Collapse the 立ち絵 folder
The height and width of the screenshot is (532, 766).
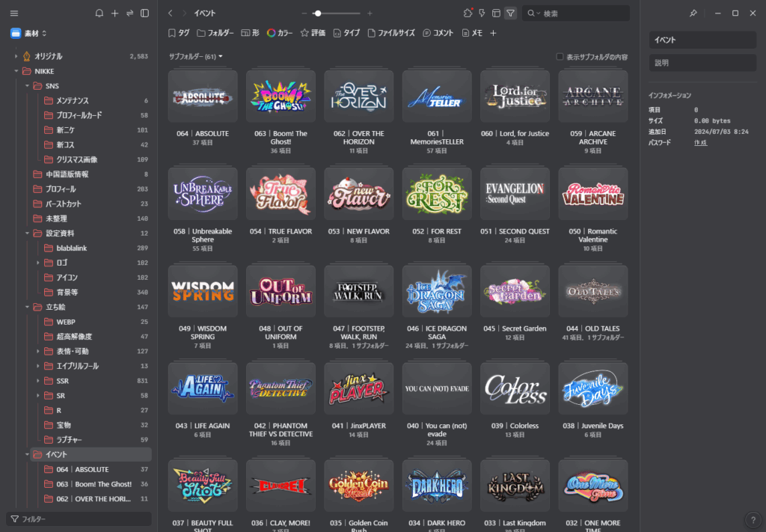click(27, 307)
